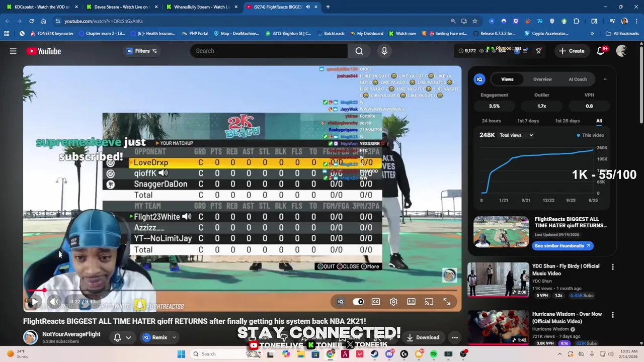The height and width of the screenshot is (362, 644).
Task: Open the Filters button in YouTube header
Action: tap(142, 51)
